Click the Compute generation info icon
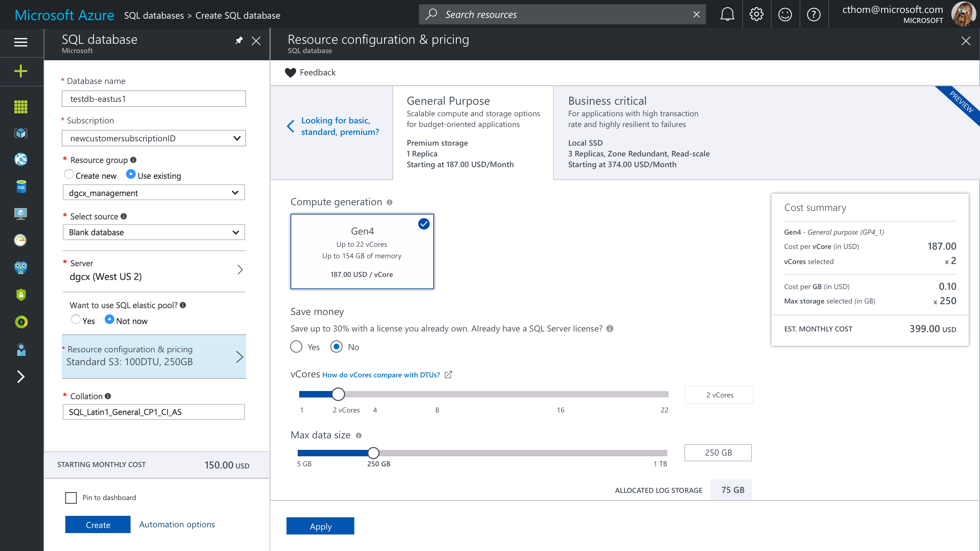 tap(390, 202)
